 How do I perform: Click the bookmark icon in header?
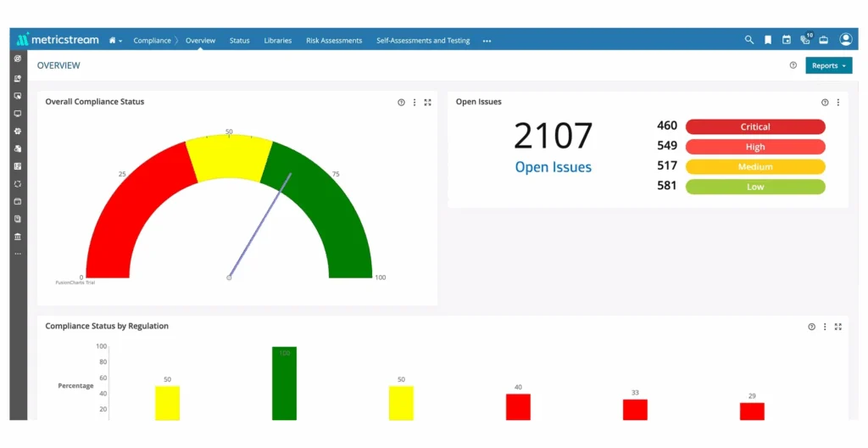768,40
